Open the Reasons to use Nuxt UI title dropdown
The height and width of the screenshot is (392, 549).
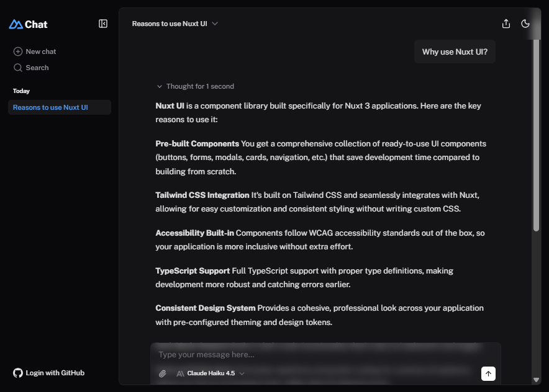(x=175, y=24)
